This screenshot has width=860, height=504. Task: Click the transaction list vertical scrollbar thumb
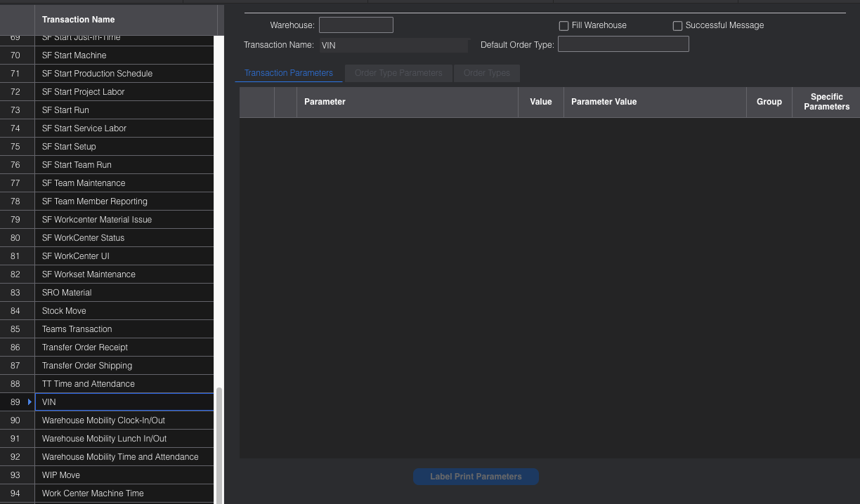pyautogui.click(x=219, y=445)
